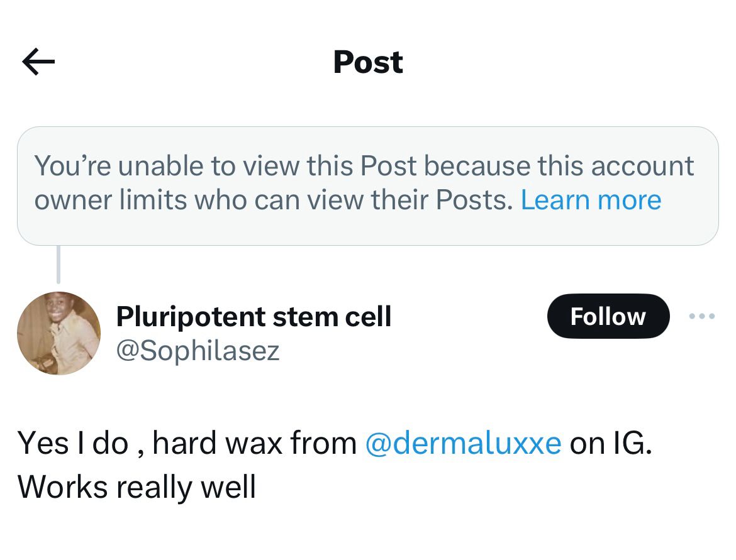The width and height of the screenshot is (736, 560).
Task: Go back using the left arrow icon
Action: click(38, 62)
